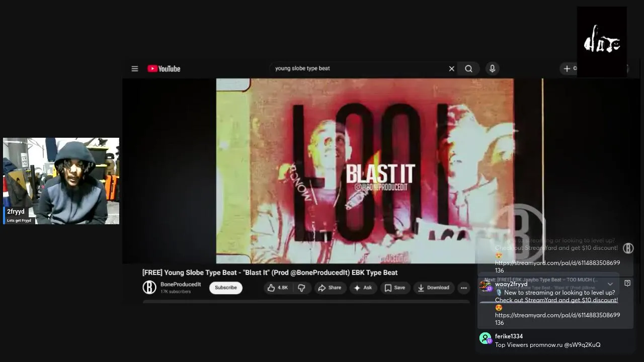Select the ferike1334 username

coord(509,336)
